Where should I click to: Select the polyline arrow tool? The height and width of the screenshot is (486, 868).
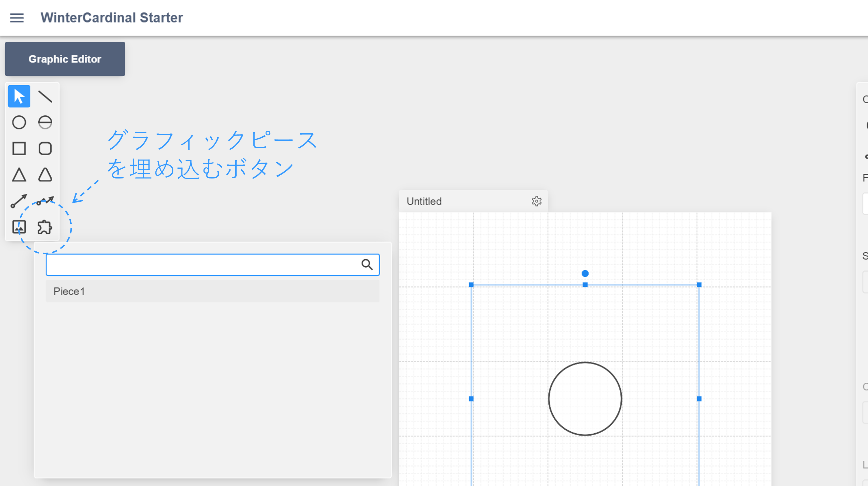45,200
